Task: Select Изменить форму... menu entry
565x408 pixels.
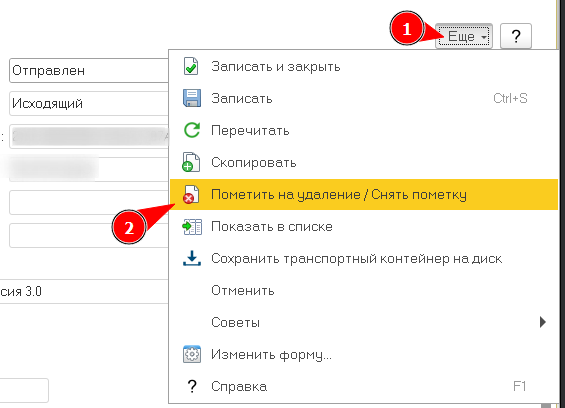Action: tap(363, 355)
